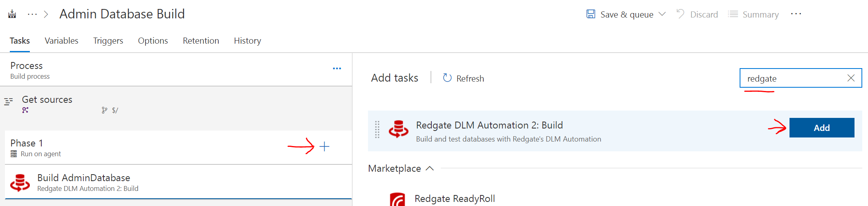This screenshot has width=868, height=206.
Task: Add a task to Phase 1 with plus
Action: click(324, 146)
